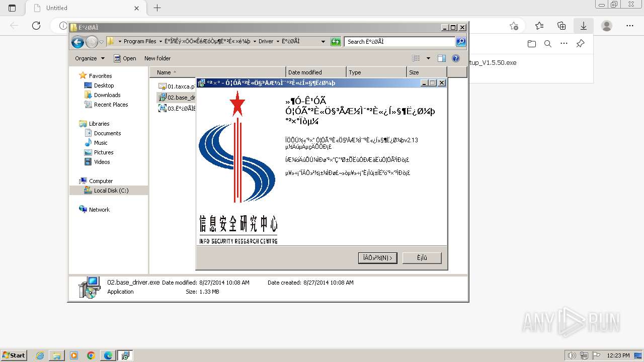
Task: Sort files by Type column header
Action: 376,72
